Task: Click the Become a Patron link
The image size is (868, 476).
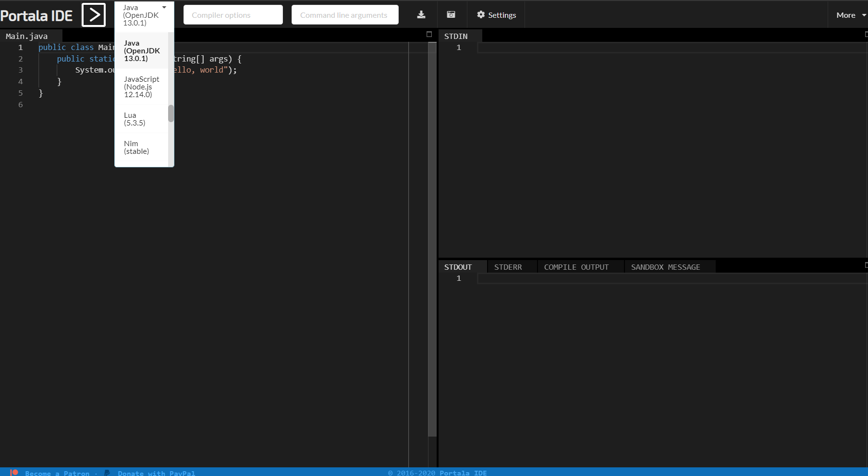Action: pos(57,473)
